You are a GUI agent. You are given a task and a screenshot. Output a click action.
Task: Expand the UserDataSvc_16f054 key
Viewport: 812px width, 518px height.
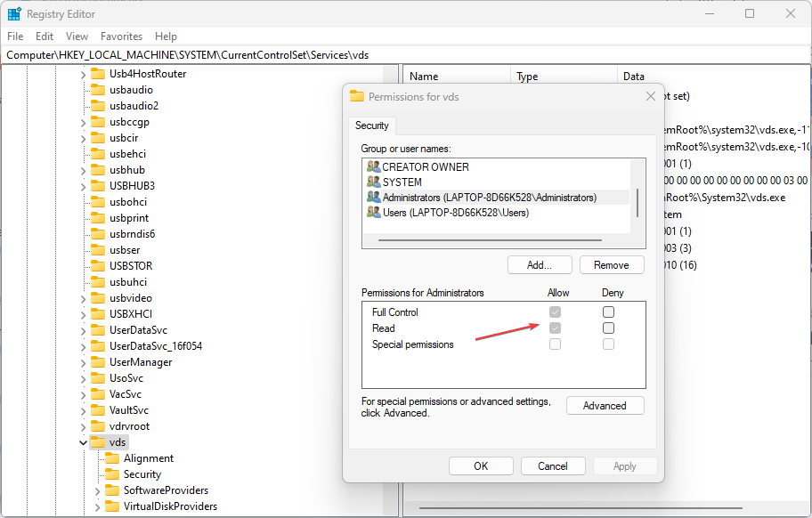(84, 347)
